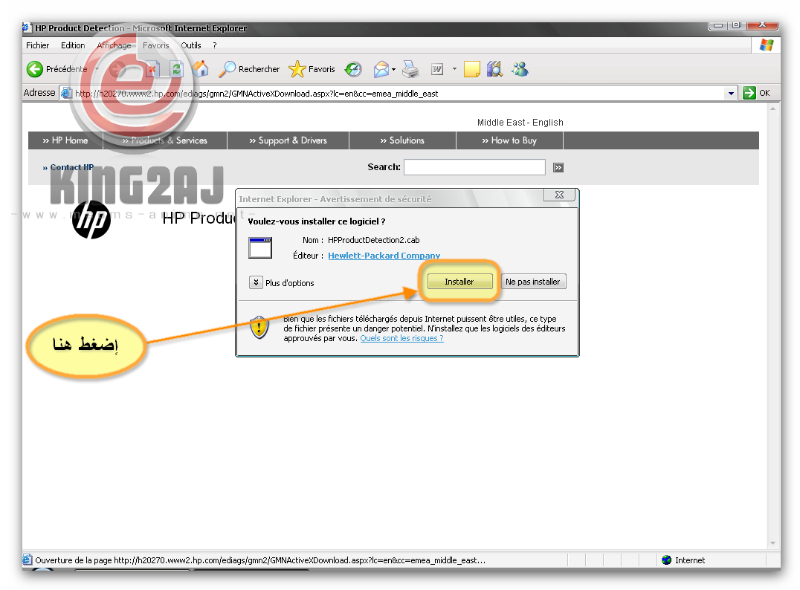Click the Quels sont les risques link
This screenshot has height=590, width=800.
pyautogui.click(x=401, y=338)
